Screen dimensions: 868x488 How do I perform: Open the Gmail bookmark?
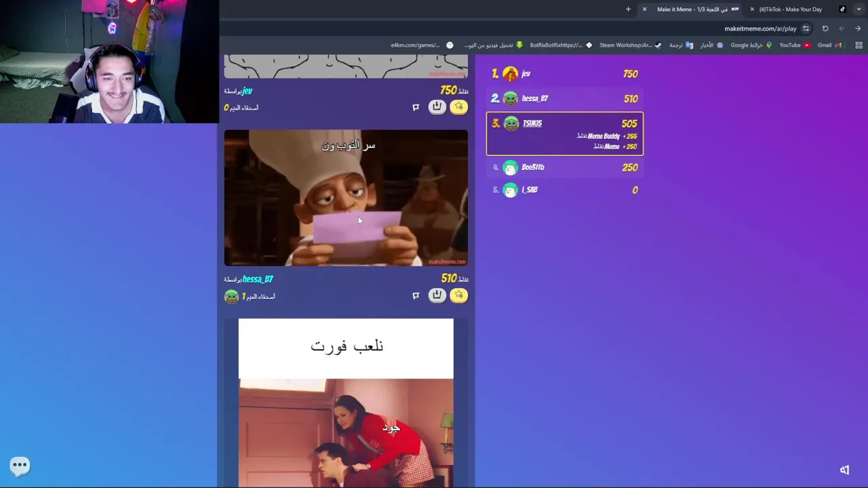tap(829, 45)
